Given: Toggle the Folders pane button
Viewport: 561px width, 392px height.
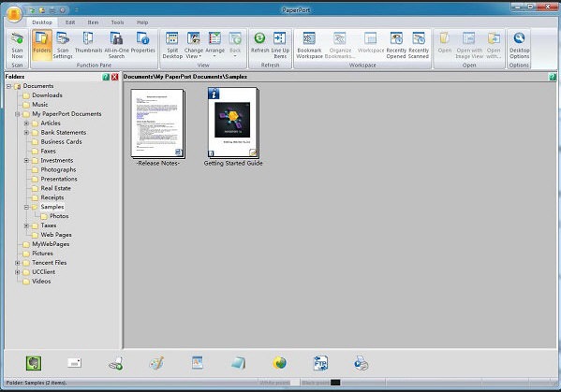Looking at the screenshot, I should (x=42, y=44).
